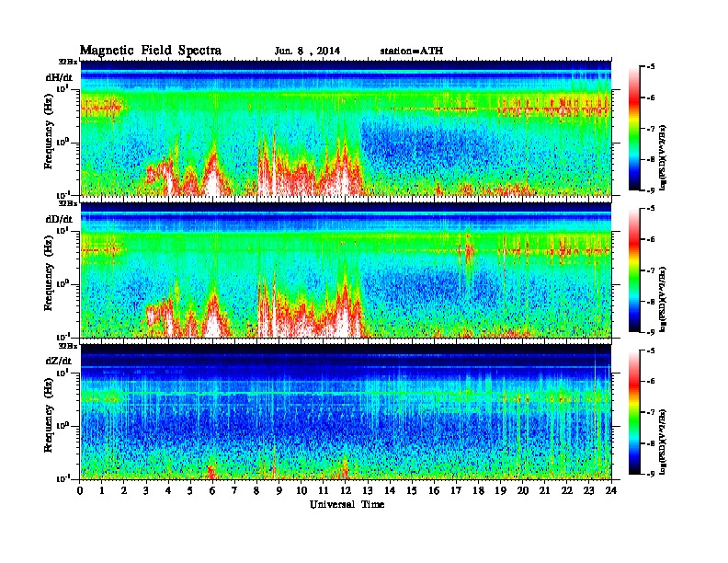Click the 10^1 frequency tick label of the dH/dt panel
The height and width of the screenshot is (563, 728).
tap(63, 88)
